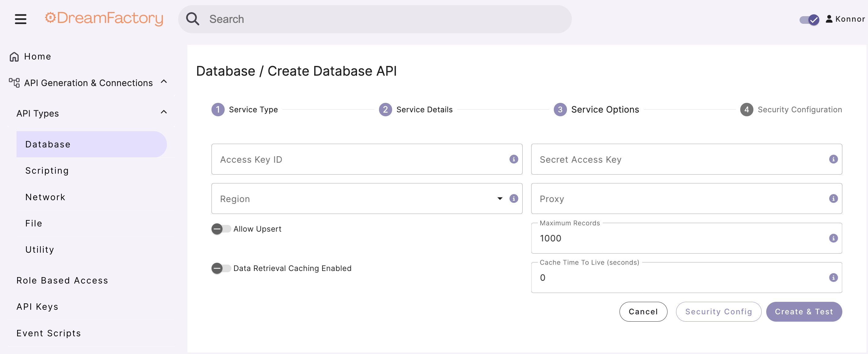The image size is (868, 354).
Task: Click info icon in Maximum Records field
Action: (x=833, y=238)
